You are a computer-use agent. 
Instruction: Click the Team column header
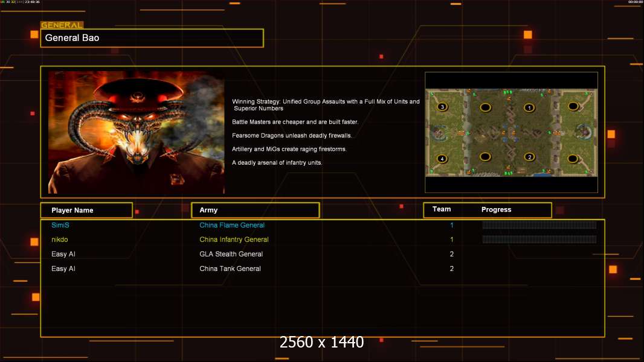coord(442,209)
